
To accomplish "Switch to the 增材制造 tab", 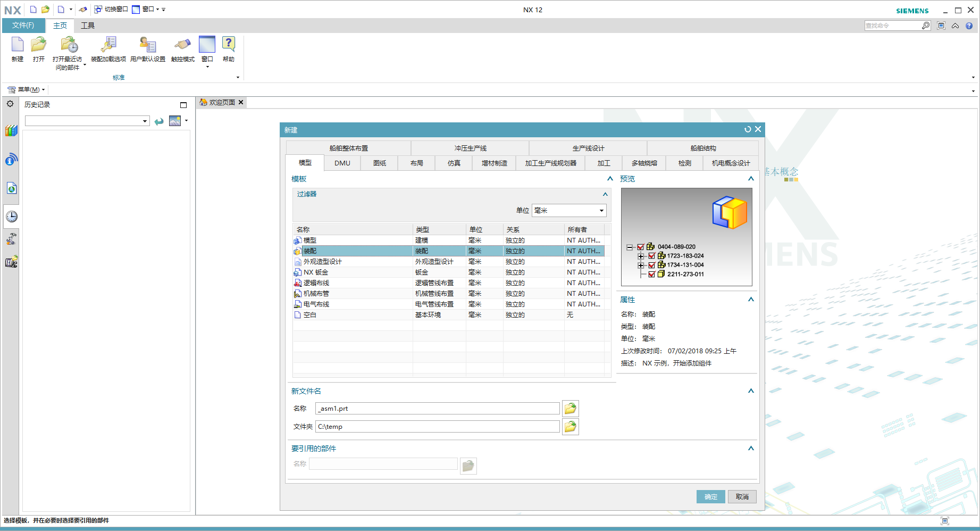I will click(x=495, y=163).
